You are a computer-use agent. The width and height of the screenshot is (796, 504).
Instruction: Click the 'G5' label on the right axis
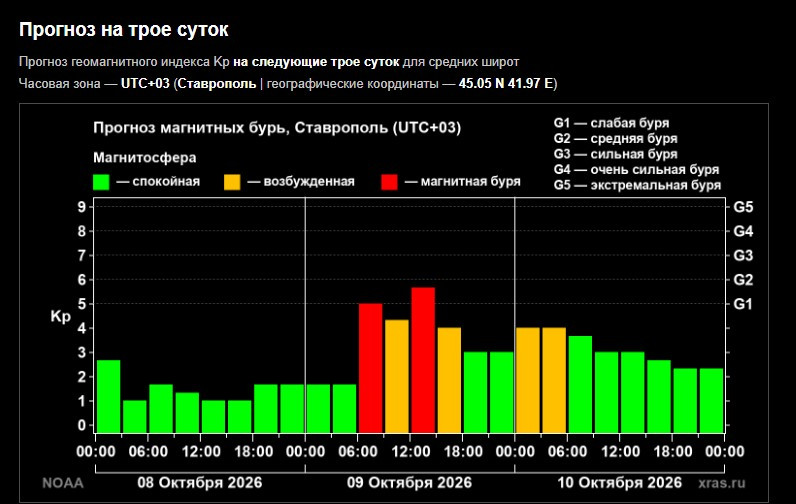pyautogui.click(x=743, y=207)
